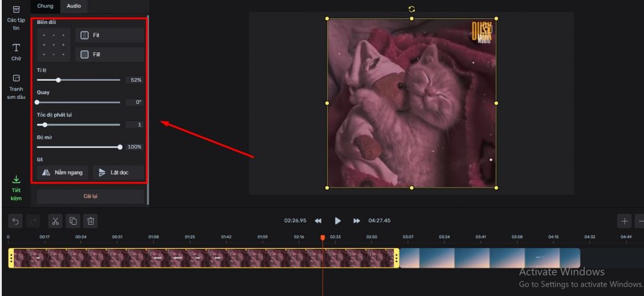The height and width of the screenshot is (296, 644).
Task: Switch to the Chung tab
Action: [x=45, y=6]
